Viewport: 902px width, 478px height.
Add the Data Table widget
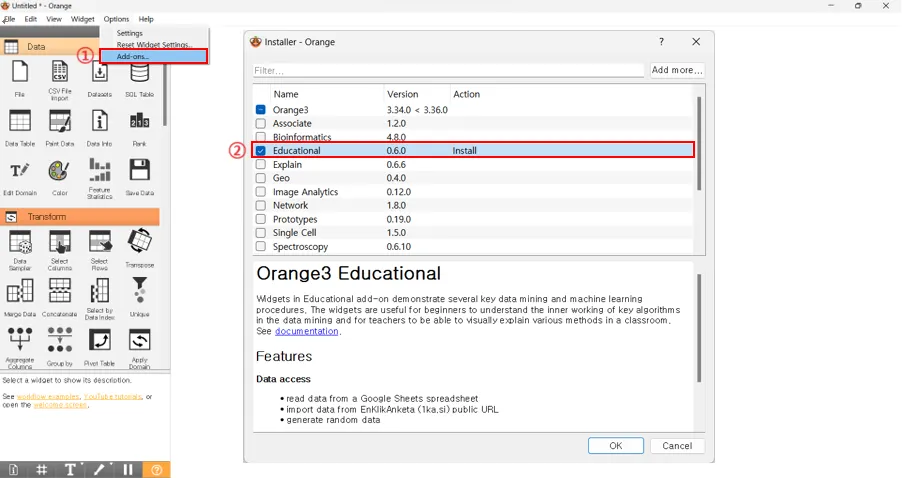pos(20,128)
